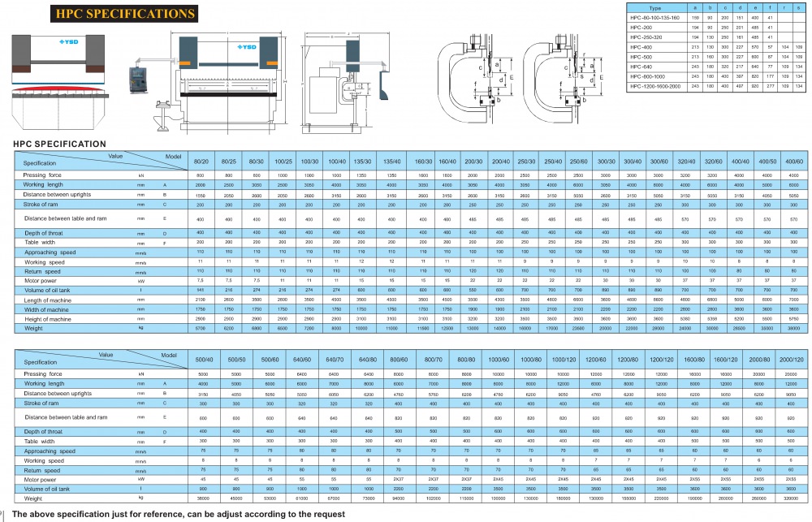Image resolution: width=812 pixels, height=522 pixels.
Task: Click the 'above specification just for reference' footnote
Action: click(179, 514)
